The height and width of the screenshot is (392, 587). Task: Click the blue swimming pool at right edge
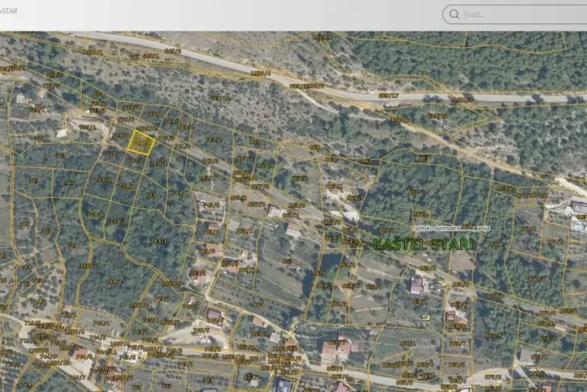click(580, 208)
